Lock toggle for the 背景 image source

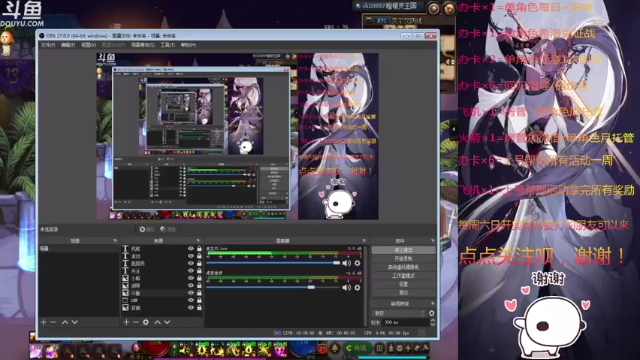click(x=199, y=307)
